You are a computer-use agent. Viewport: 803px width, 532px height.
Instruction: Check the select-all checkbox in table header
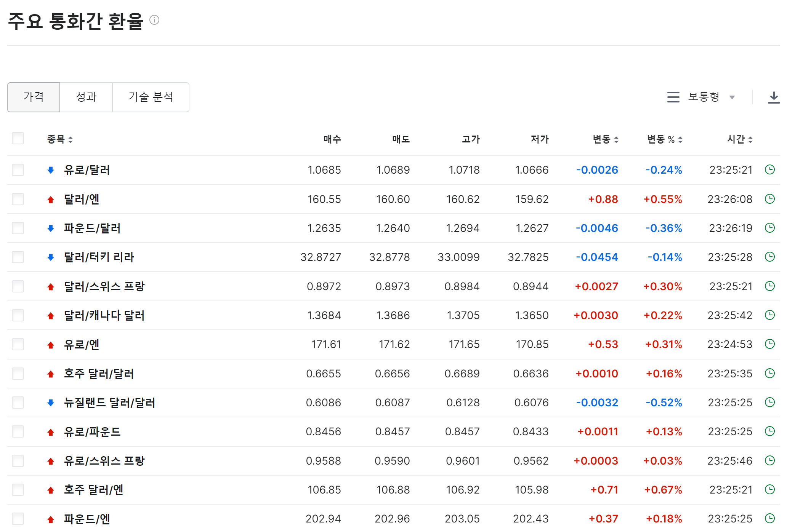point(18,138)
